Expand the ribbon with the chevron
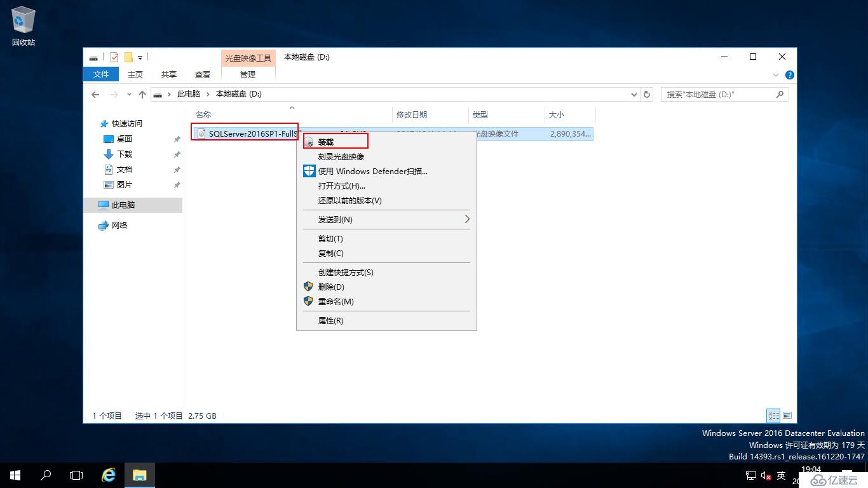 776,75
